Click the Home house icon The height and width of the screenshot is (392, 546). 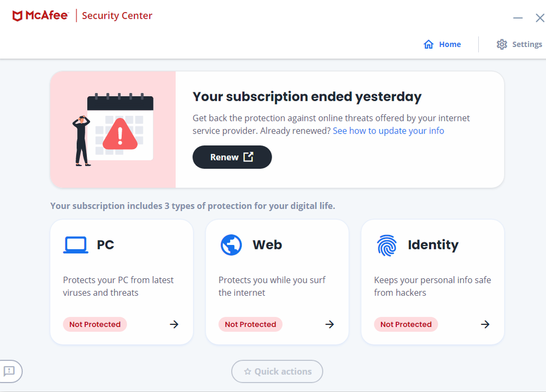point(428,44)
